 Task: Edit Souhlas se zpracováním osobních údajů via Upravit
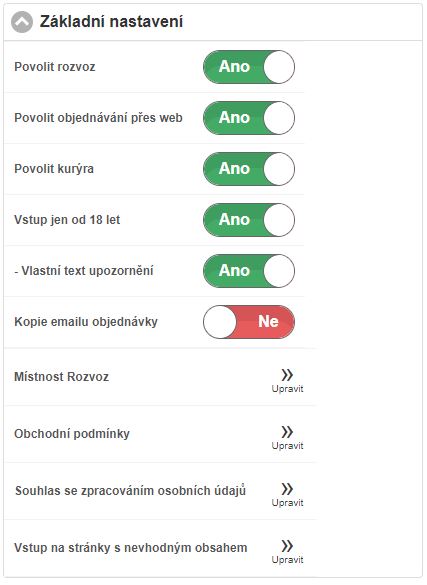[288, 503]
